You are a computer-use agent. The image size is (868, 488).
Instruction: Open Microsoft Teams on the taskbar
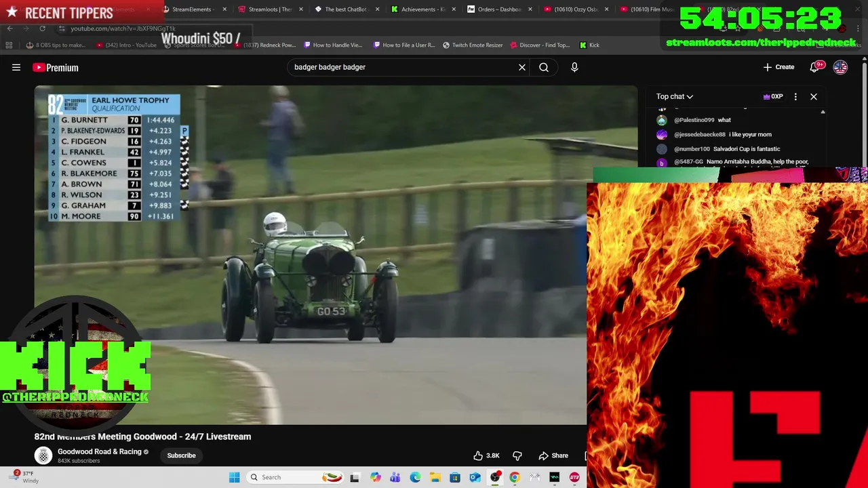coord(395,477)
